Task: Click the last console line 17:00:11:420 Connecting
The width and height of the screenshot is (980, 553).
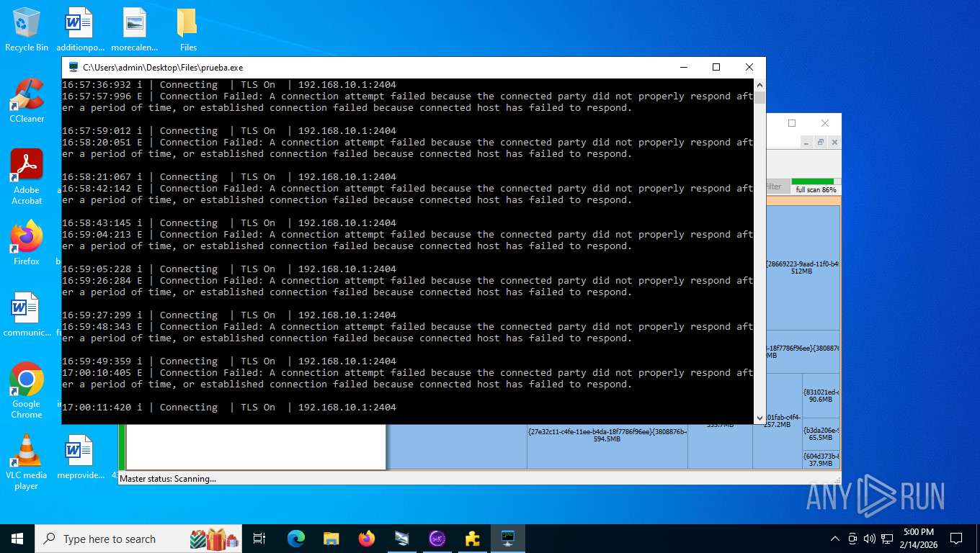Action: tap(229, 408)
